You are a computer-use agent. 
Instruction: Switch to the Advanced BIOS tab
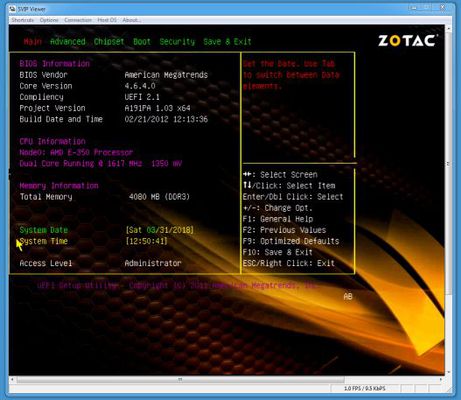[x=68, y=42]
